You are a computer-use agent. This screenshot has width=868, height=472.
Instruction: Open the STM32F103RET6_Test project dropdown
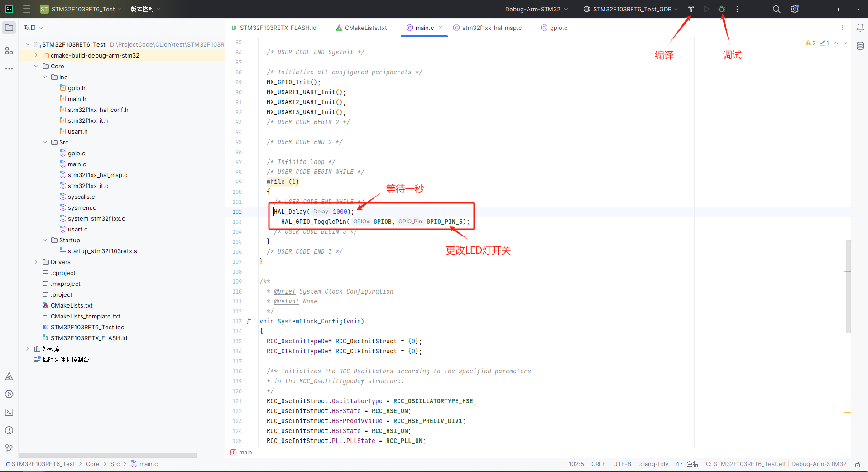[x=81, y=9]
